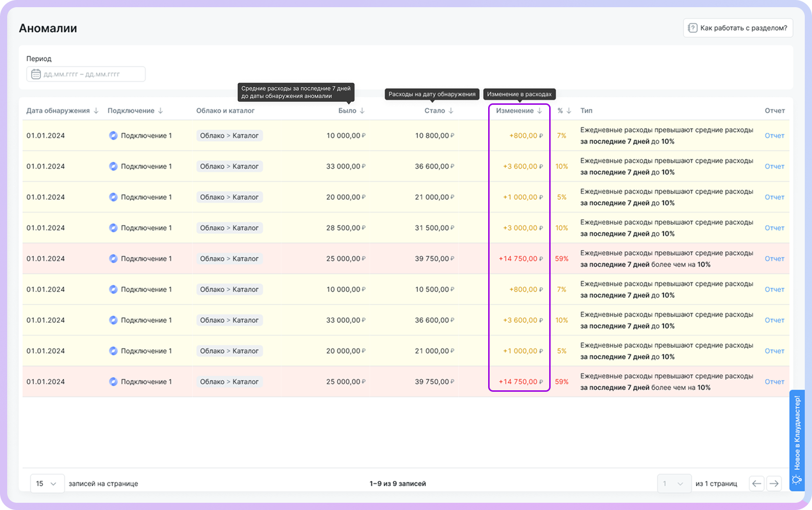Click Как работать с разделом? button

[738, 28]
